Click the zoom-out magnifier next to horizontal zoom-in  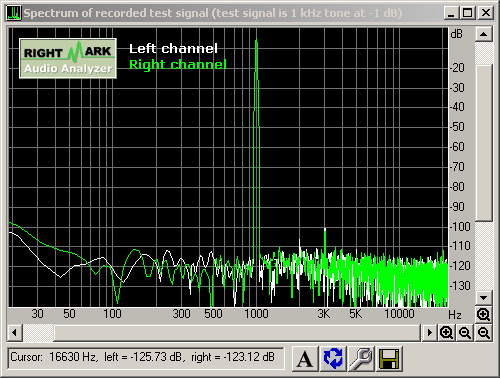(465, 332)
